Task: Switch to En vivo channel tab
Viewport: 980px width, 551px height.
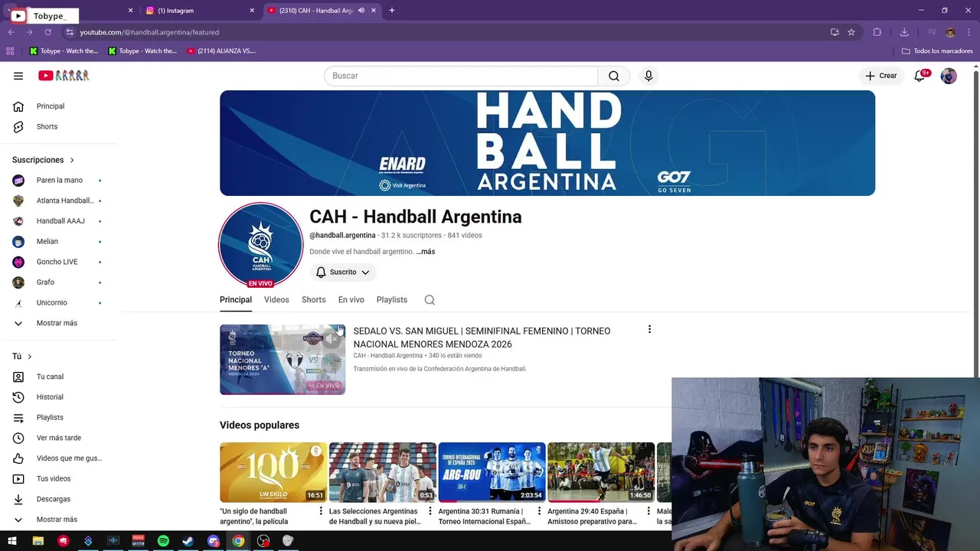Action: coord(351,300)
